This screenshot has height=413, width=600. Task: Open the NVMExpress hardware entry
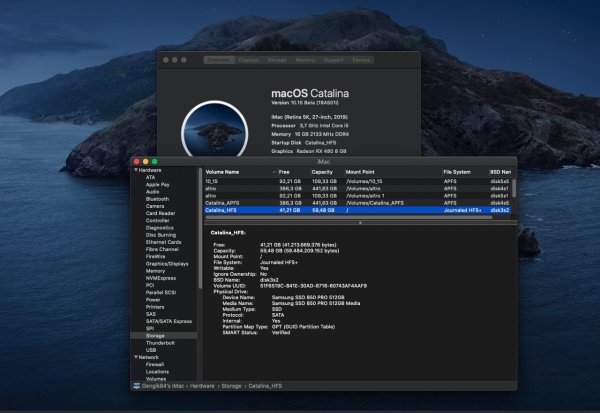162,277
